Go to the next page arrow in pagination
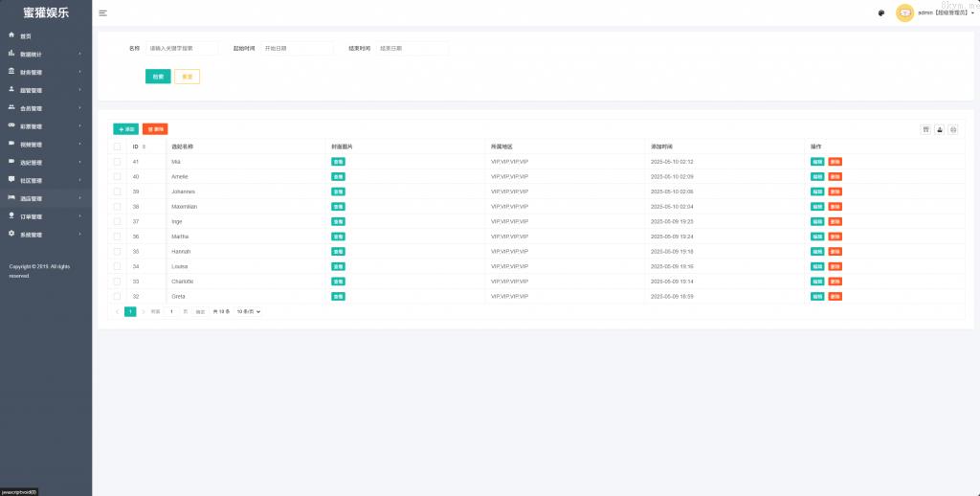The width and height of the screenshot is (980, 496). pyautogui.click(x=144, y=311)
